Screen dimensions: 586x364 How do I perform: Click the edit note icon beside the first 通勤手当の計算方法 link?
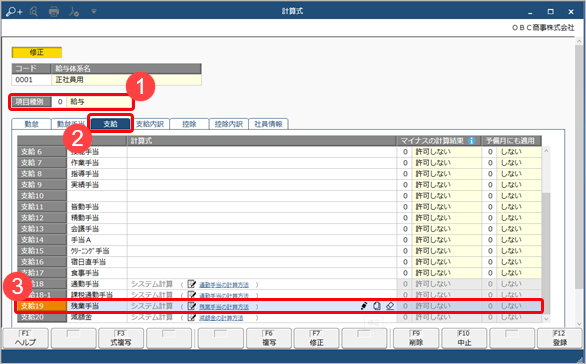[192, 284]
